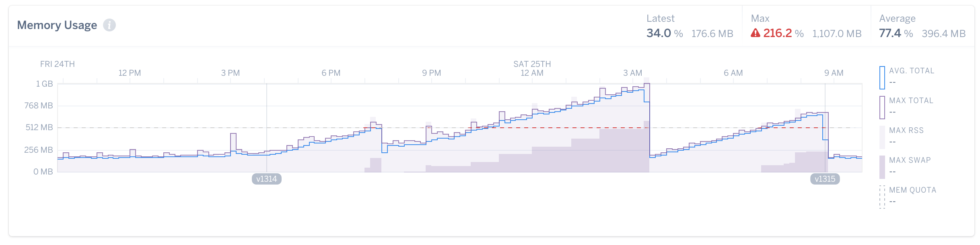Viewport: 980px width, 245px height.
Task: Click the blue AVG. TOTAL legend swatch
Action: (882, 77)
